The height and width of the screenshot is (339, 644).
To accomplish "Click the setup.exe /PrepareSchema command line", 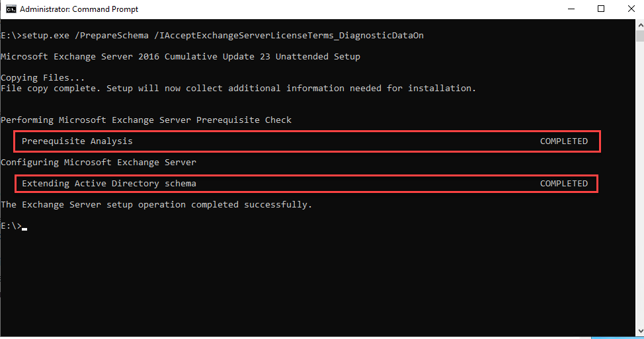I will click(x=212, y=36).
